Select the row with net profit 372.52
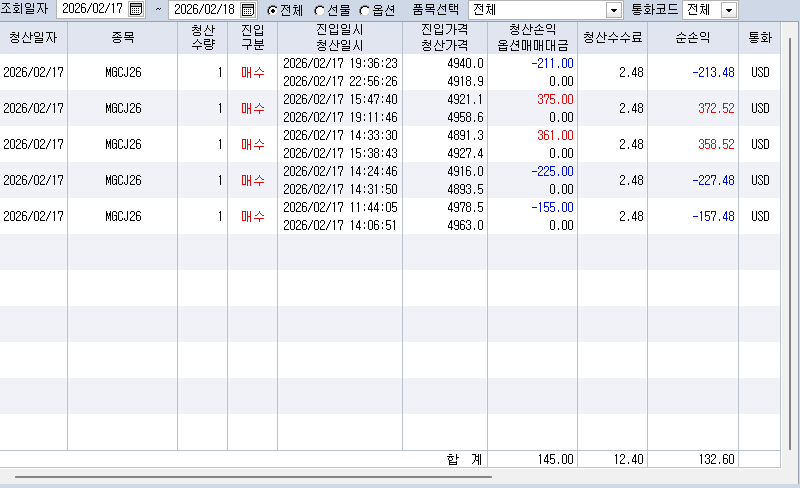Image resolution: width=800 pixels, height=488 pixels. (x=390, y=108)
